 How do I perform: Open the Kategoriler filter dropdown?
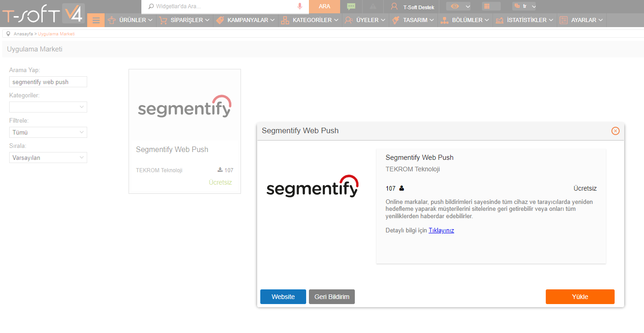(x=48, y=107)
